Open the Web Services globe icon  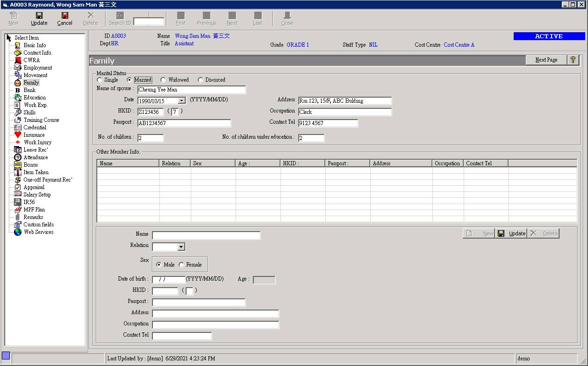coord(18,232)
